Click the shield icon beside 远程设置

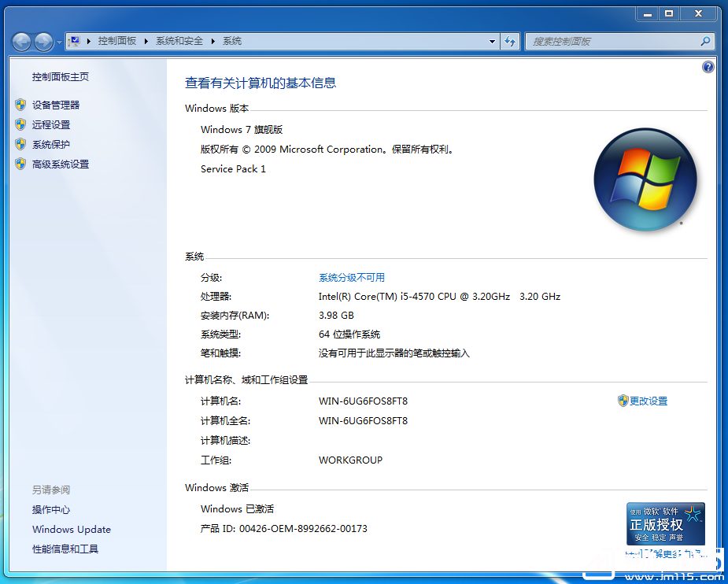click(20, 124)
